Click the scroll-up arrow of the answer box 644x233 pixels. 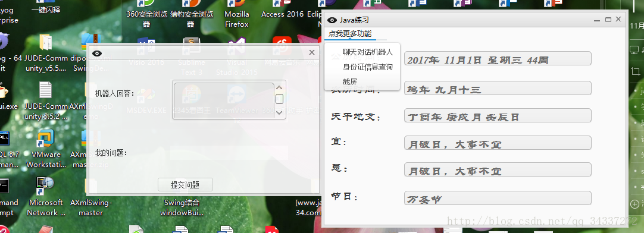[x=279, y=87]
